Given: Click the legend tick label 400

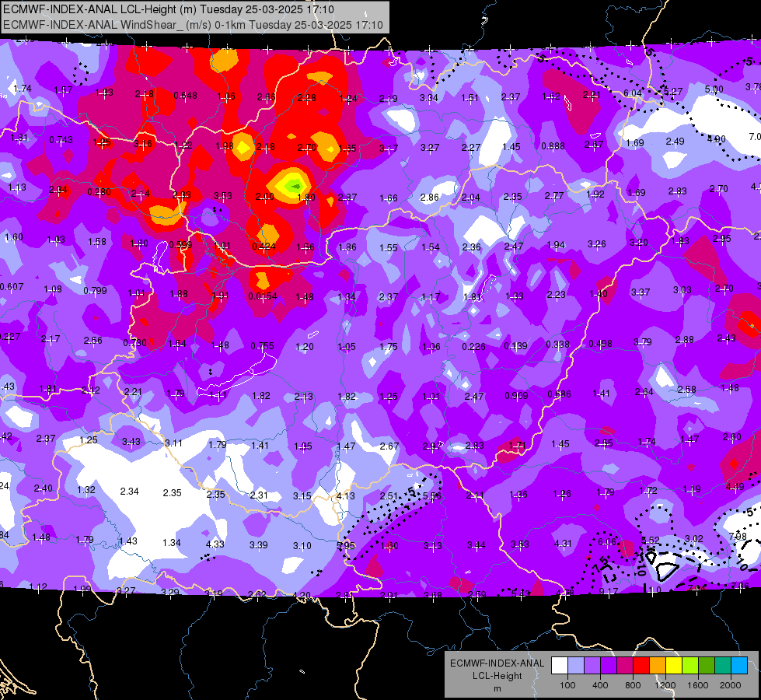Looking at the screenshot, I should pos(600,685).
